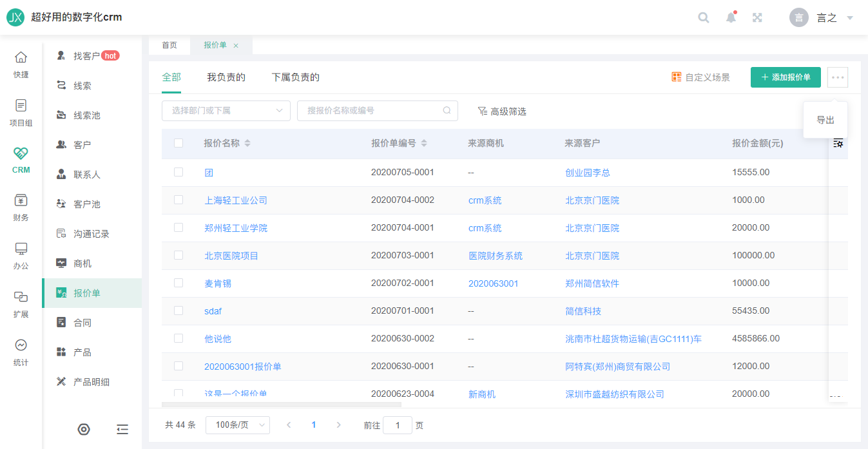Open 产品明细 product details menu item
The height and width of the screenshot is (449, 868).
point(92,382)
